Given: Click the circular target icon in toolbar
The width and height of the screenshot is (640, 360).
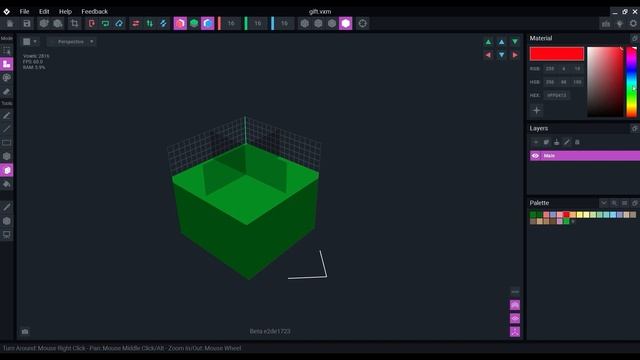Looking at the screenshot, I should (362, 24).
